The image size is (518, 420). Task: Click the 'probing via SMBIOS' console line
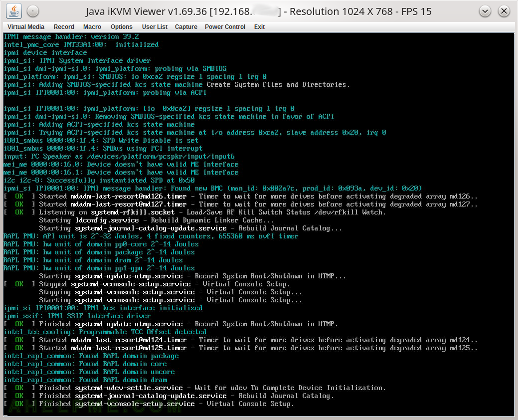point(115,68)
